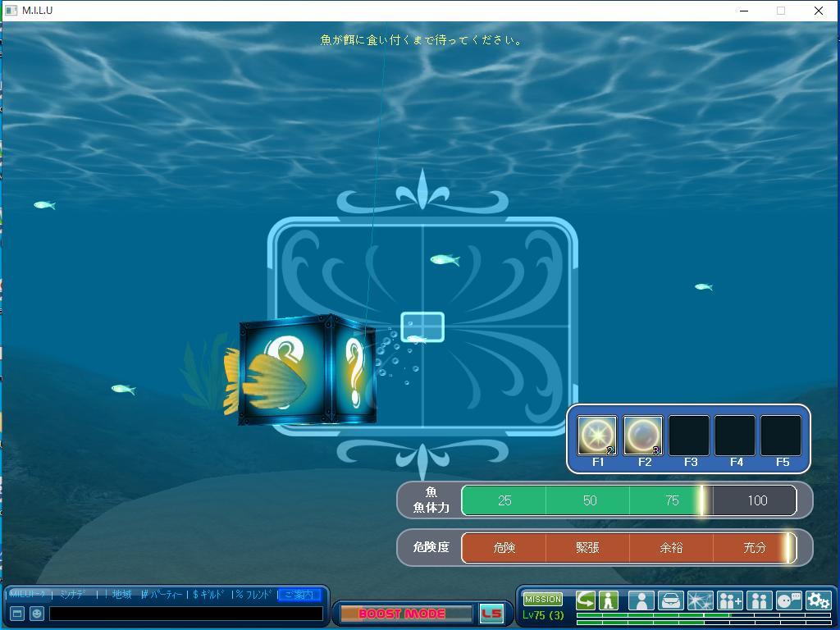Switch to the ご案内 chat tab

coord(299,595)
